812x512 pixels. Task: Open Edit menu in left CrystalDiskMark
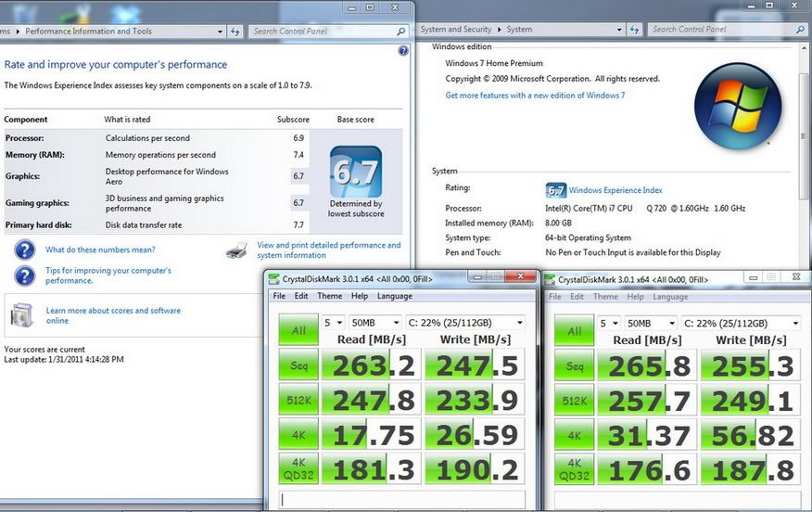click(x=301, y=296)
